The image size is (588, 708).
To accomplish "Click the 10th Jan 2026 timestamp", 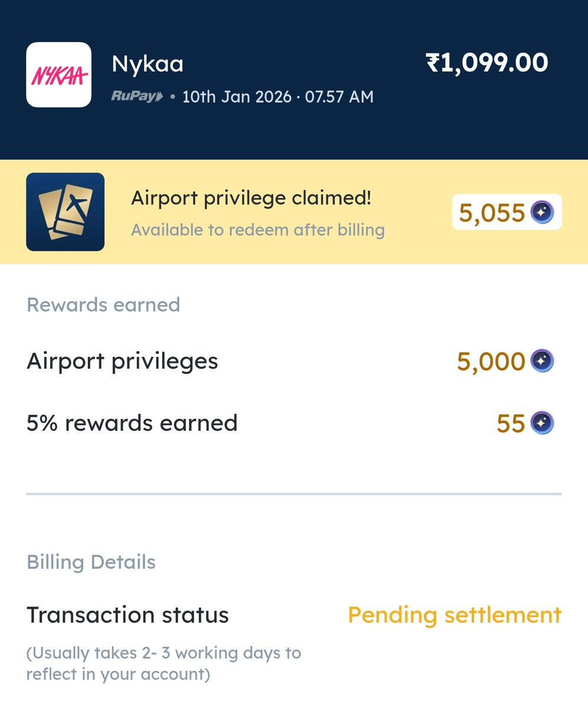I will click(278, 96).
